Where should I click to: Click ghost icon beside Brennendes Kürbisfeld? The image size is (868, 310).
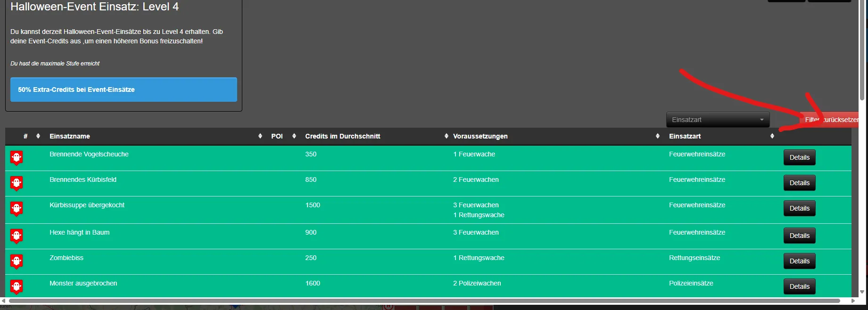coord(17,183)
